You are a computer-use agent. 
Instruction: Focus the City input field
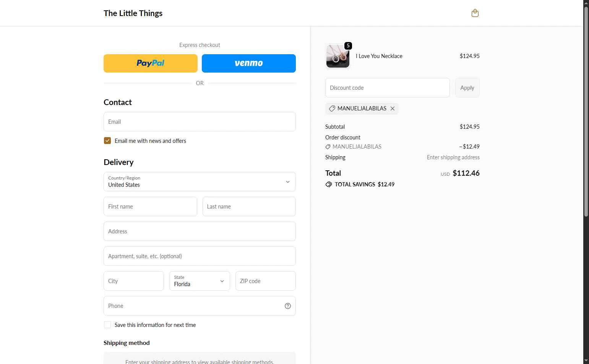pyautogui.click(x=134, y=281)
